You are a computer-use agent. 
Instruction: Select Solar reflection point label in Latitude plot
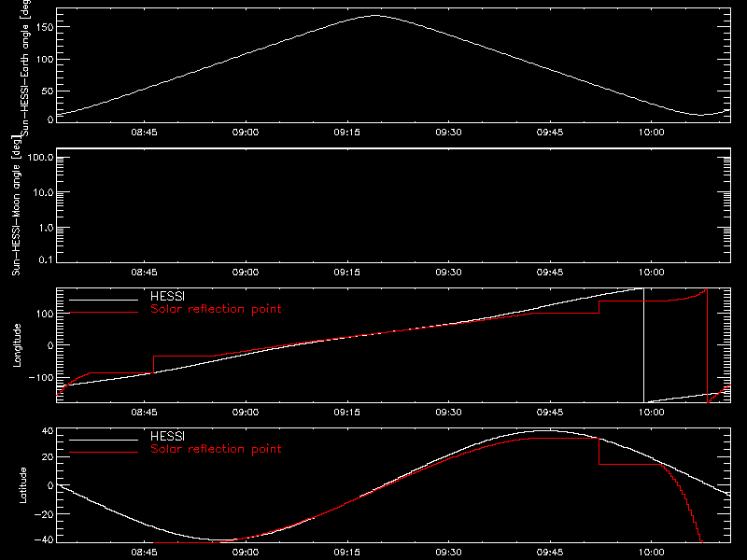click(216, 449)
